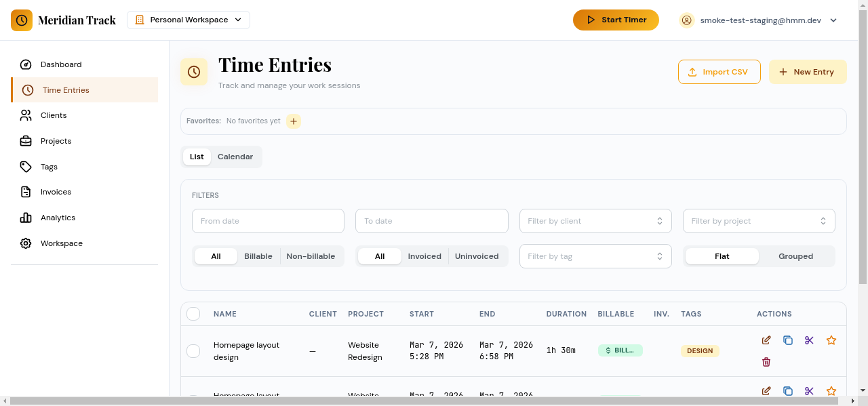
Task: Click the Import CSV button
Action: point(719,71)
